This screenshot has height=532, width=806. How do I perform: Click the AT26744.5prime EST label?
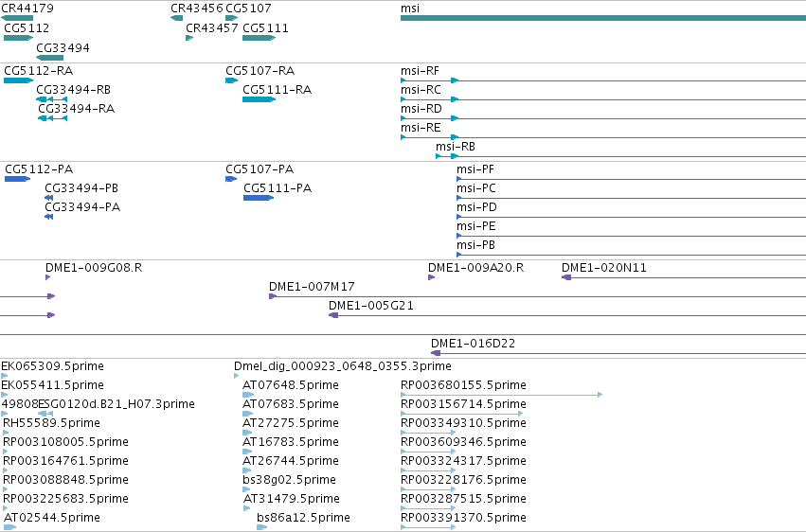291,462
